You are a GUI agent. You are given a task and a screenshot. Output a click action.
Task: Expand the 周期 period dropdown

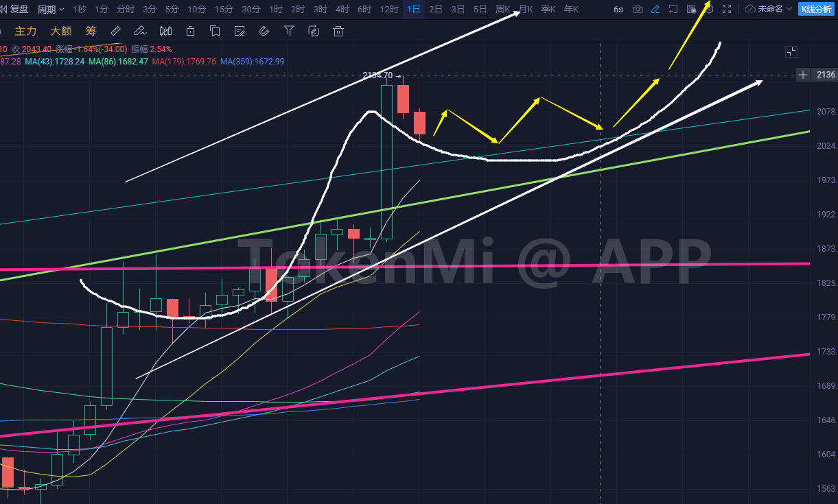tap(51, 9)
